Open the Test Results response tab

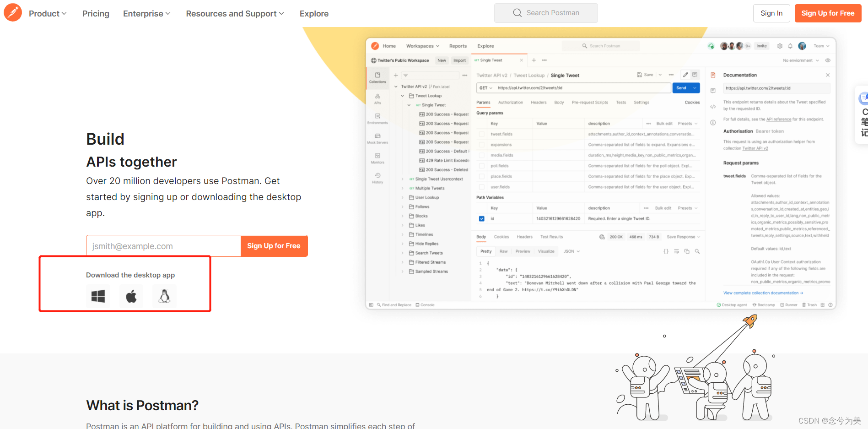coord(551,237)
